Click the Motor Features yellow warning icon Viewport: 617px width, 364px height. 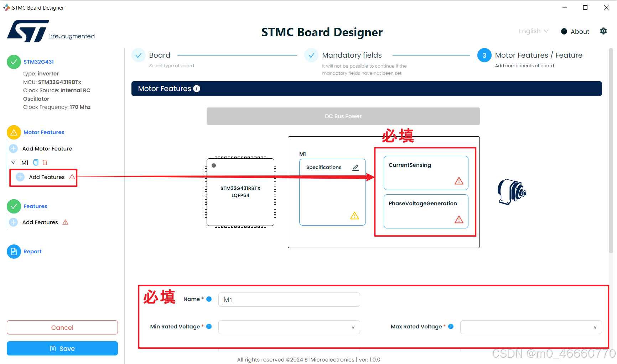[14, 132]
